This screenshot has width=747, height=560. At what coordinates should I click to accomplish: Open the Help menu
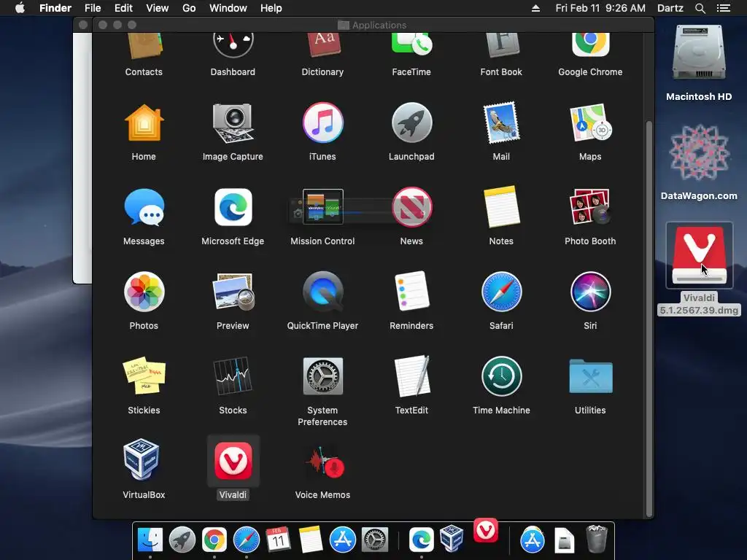click(x=271, y=8)
